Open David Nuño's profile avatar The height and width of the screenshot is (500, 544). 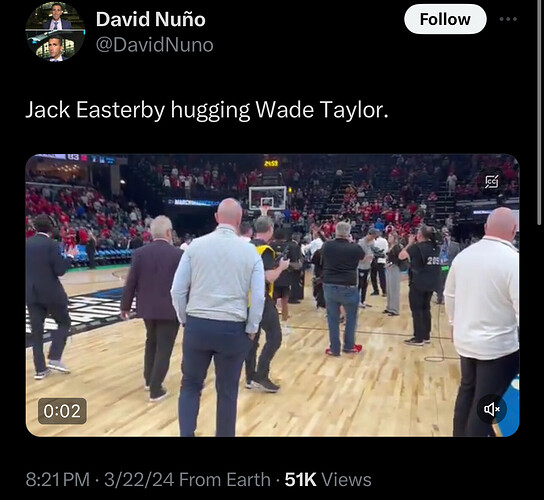tap(55, 32)
